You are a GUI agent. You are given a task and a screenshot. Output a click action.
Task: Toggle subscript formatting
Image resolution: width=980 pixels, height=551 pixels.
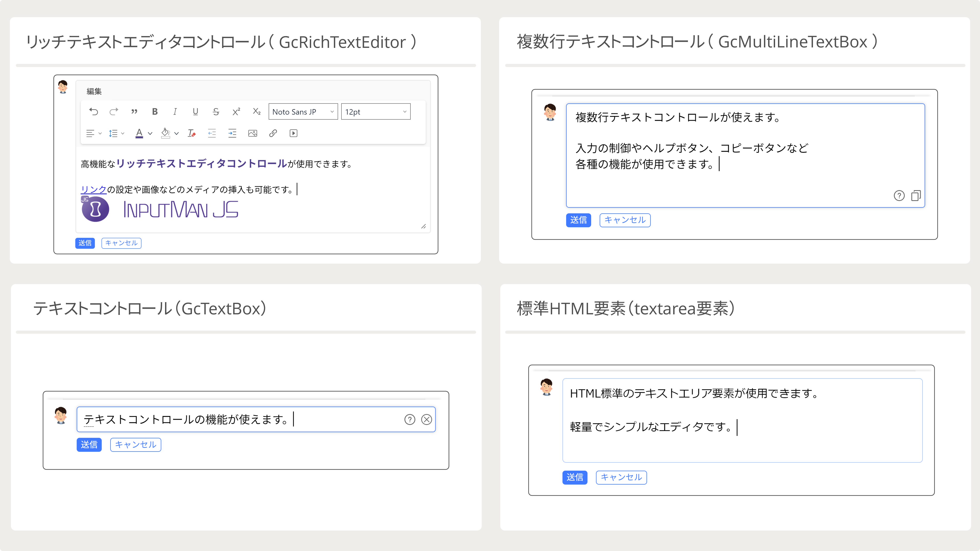tap(257, 111)
